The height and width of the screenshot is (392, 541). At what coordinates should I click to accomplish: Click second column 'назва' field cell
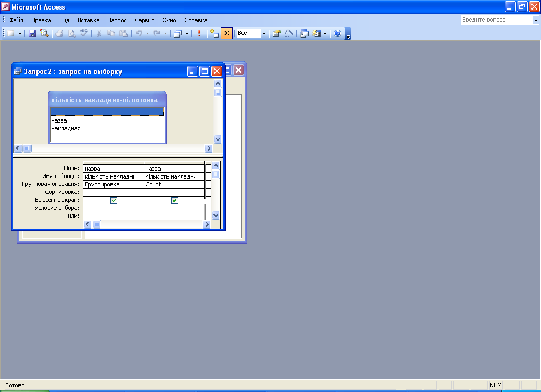pyautogui.click(x=174, y=169)
